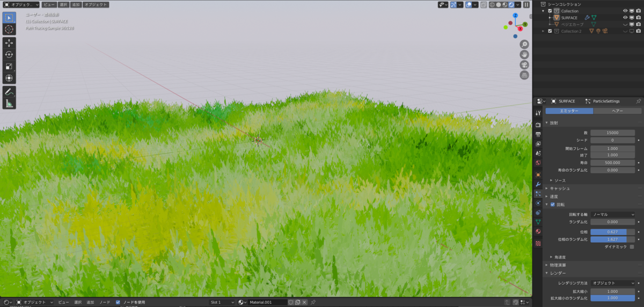
Task: Select the Cursor tool
Action: tap(9, 30)
